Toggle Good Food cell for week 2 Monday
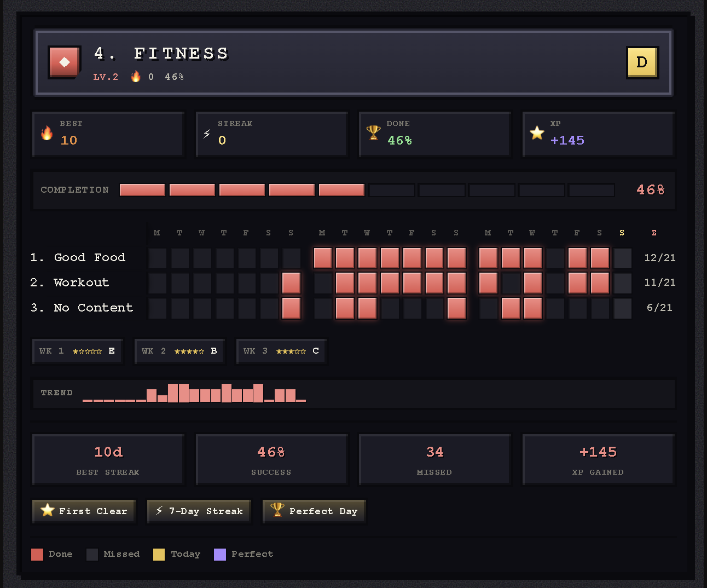The width and height of the screenshot is (707, 588). click(322, 258)
